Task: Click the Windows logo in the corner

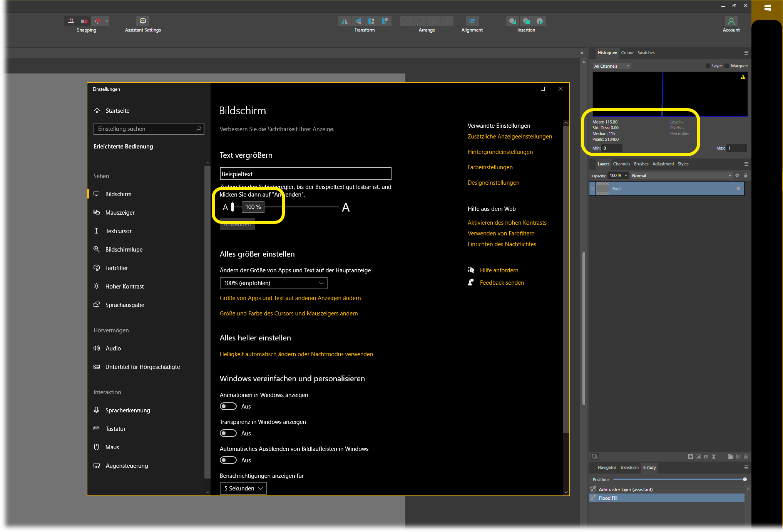Action: click(767, 8)
